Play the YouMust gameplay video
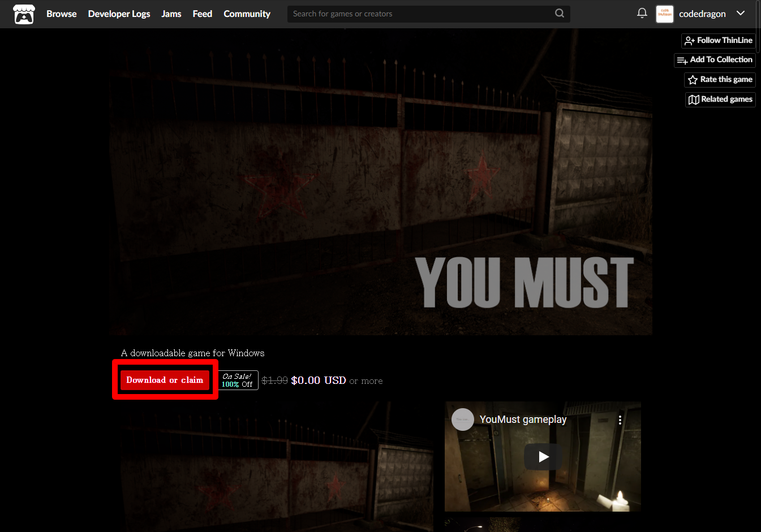Viewport: 761px width, 532px height. pyautogui.click(x=543, y=457)
